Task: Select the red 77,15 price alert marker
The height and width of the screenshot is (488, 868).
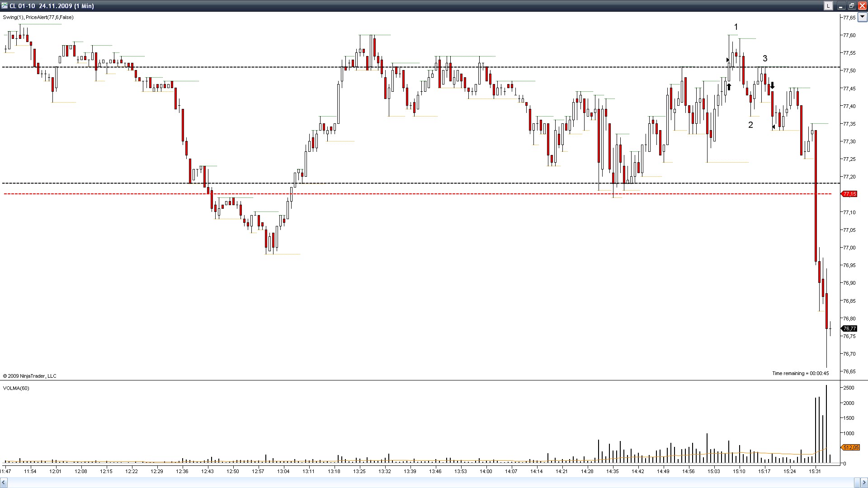Action: pyautogui.click(x=849, y=194)
